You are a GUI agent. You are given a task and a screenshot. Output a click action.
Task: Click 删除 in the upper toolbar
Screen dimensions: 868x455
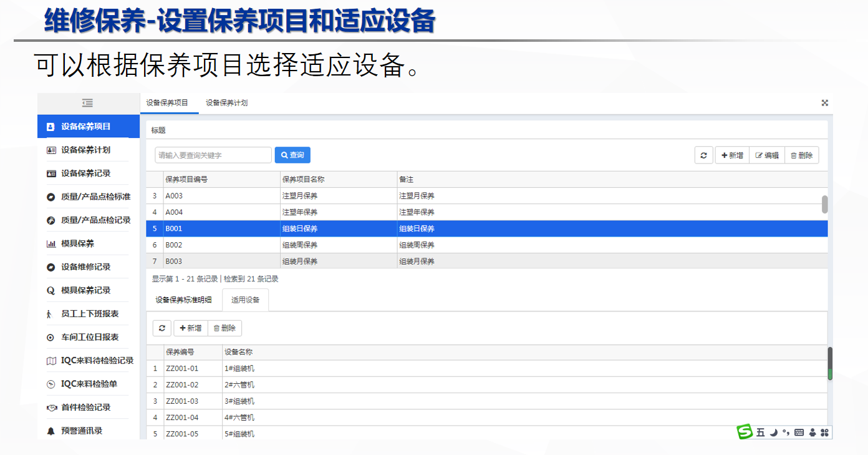801,155
